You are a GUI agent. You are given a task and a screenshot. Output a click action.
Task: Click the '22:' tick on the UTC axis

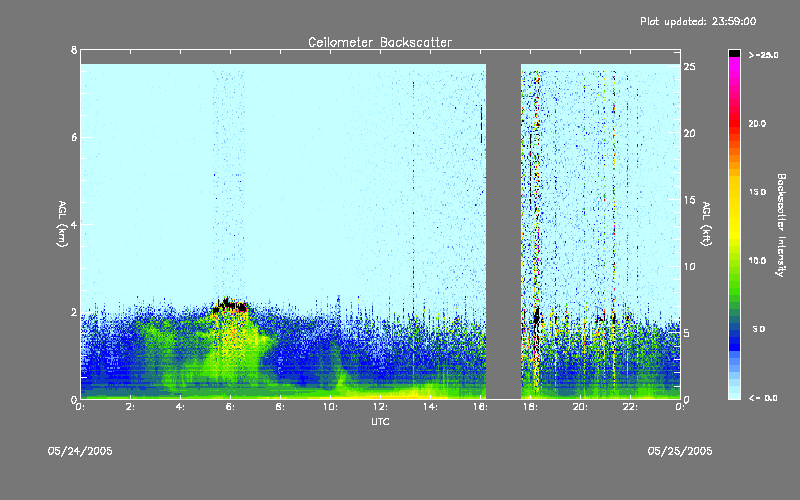[630, 407]
